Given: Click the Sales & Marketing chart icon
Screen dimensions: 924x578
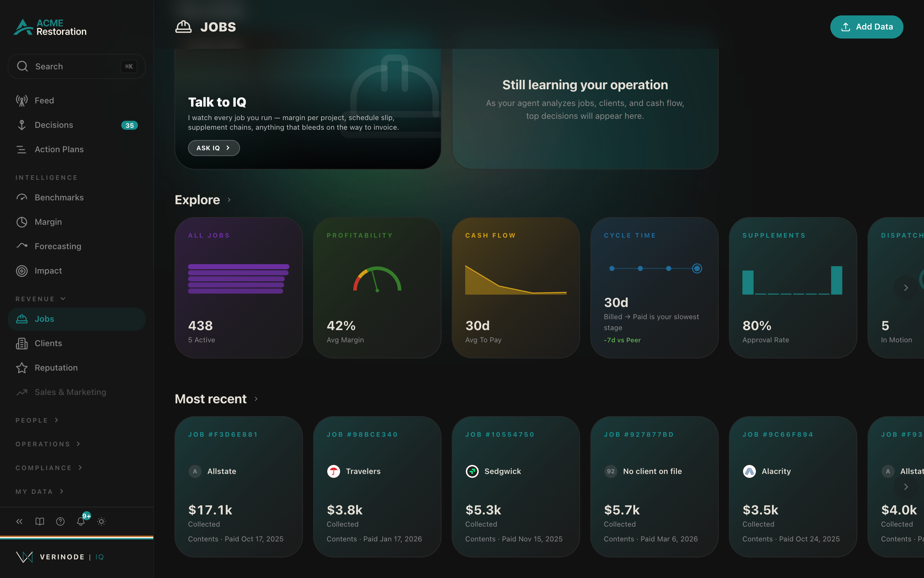Looking at the screenshot, I should (22, 392).
